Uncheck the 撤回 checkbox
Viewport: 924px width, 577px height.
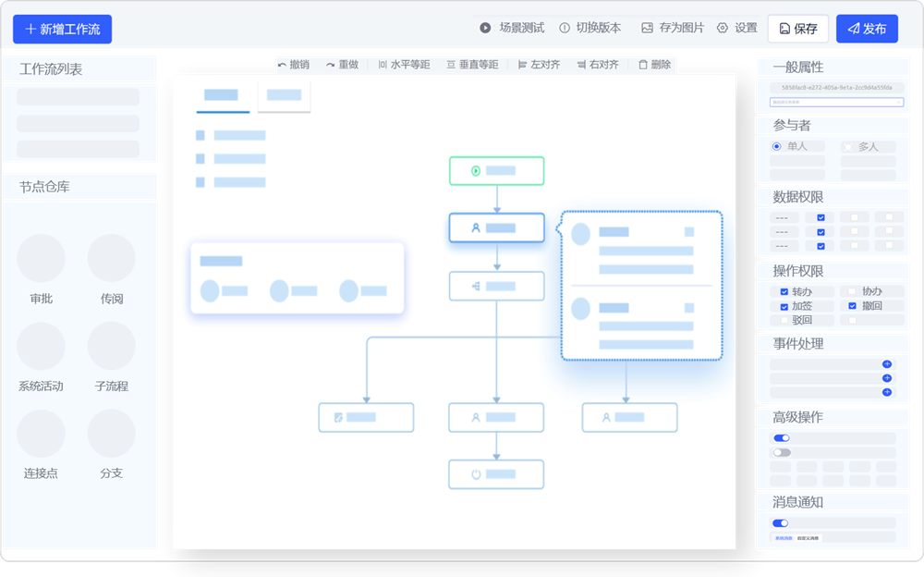pyautogui.click(x=852, y=306)
